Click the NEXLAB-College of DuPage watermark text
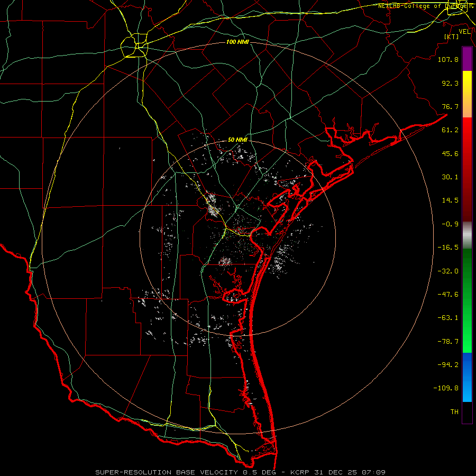This screenshot has height=476, width=476. click(x=425, y=6)
